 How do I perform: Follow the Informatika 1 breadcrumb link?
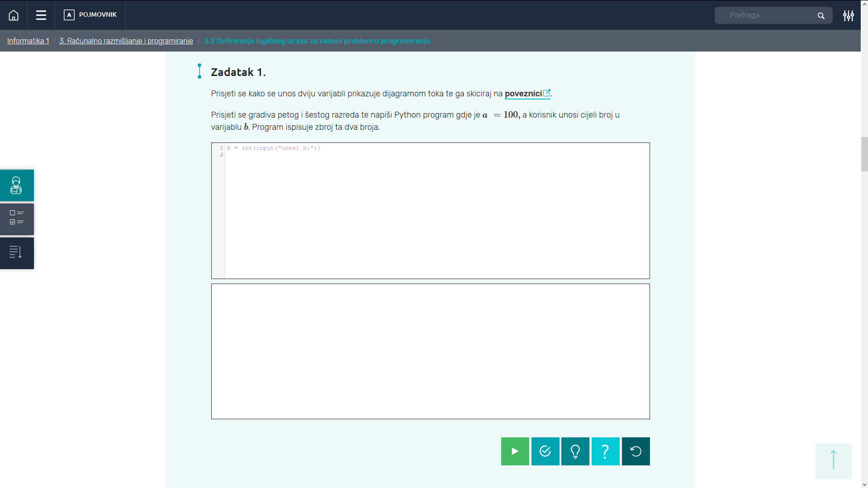click(x=28, y=41)
